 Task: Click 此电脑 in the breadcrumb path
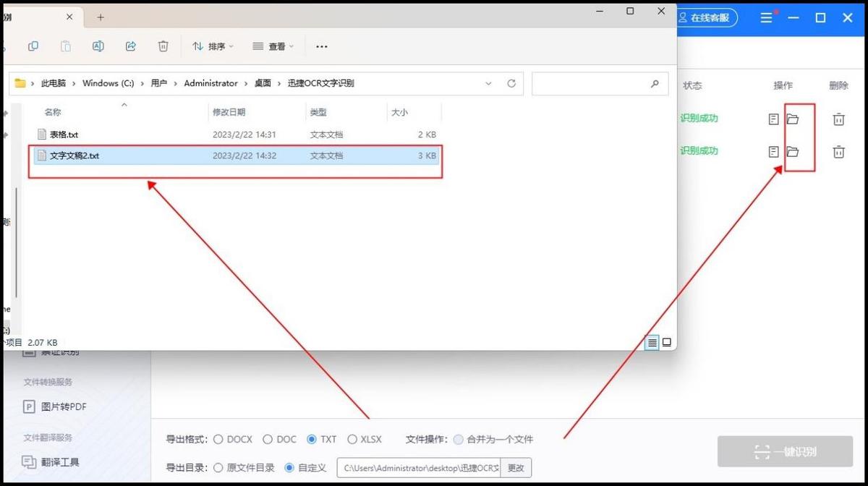coord(53,83)
